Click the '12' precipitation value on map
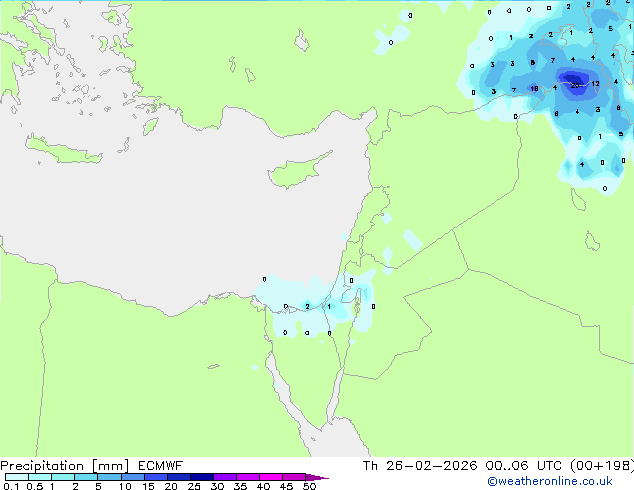 pos(595,84)
